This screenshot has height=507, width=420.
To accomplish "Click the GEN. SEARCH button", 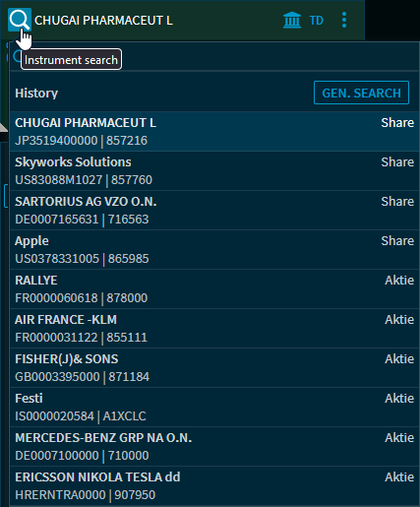I will tap(361, 93).
